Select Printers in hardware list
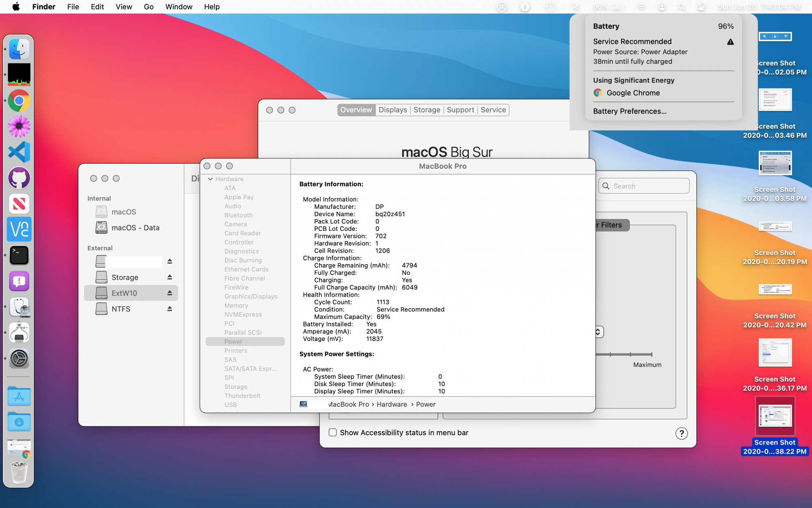 click(236, 351)
